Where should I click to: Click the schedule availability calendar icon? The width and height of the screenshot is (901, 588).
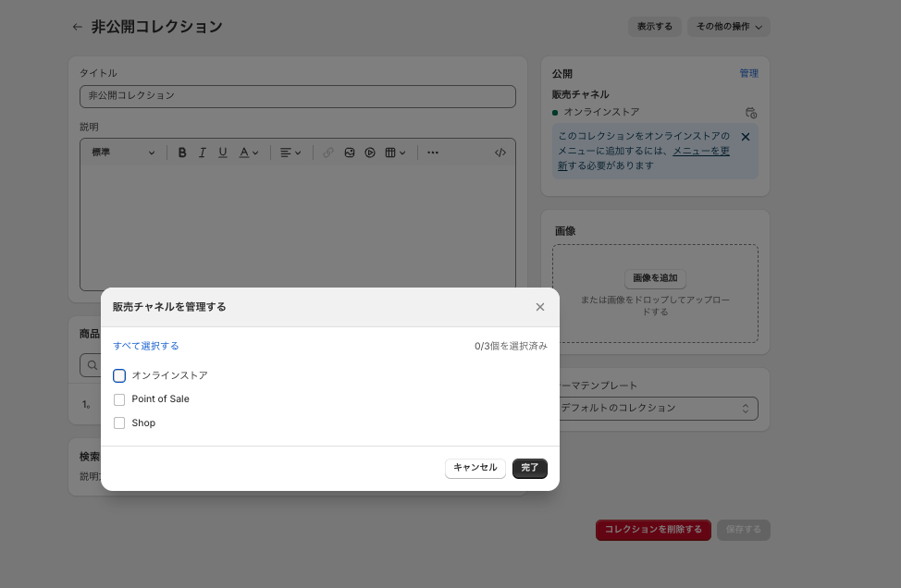750,113
